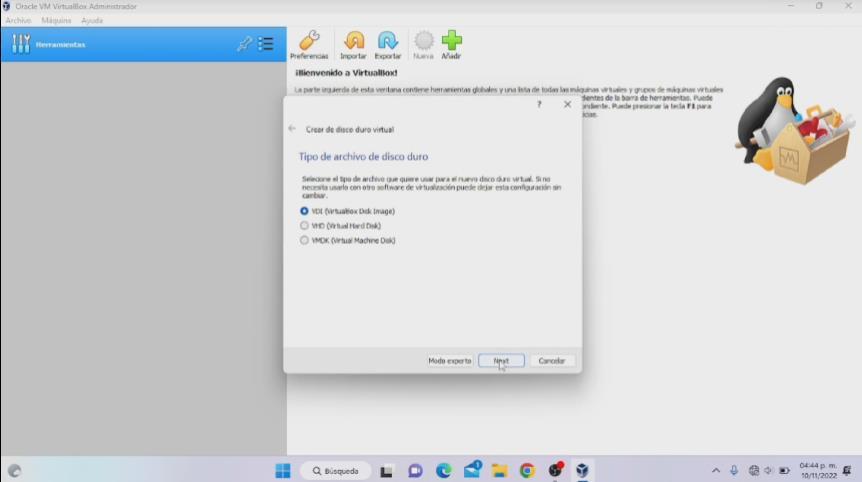Open the notifications bell icon
This screenshot has width=862, height=482.
pos(847,470)
